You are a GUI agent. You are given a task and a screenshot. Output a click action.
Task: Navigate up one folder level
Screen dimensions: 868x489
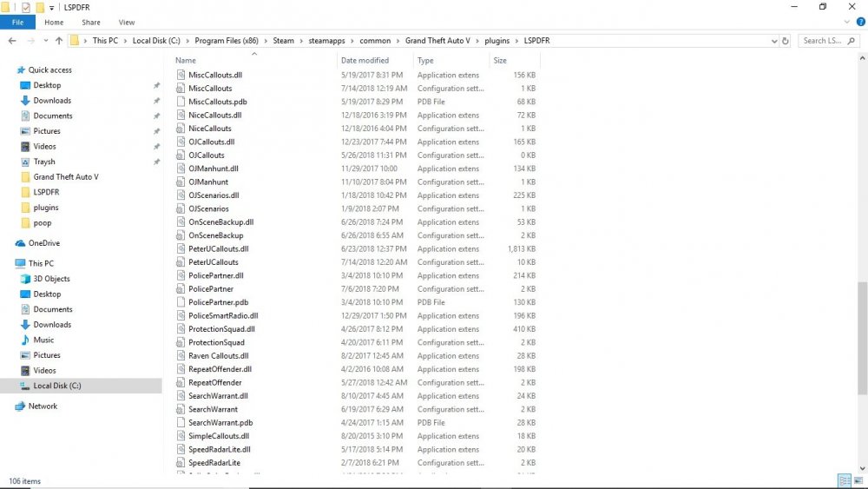point(59,41)
